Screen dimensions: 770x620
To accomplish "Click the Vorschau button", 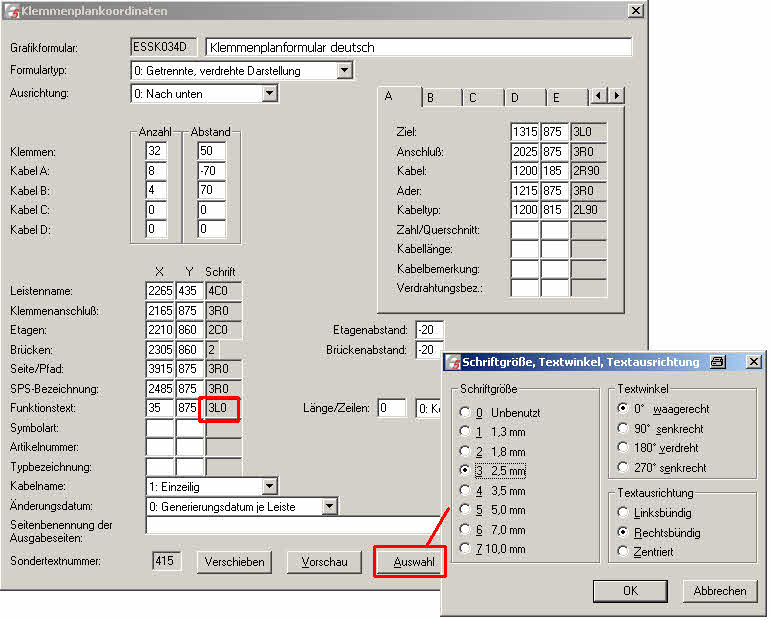I will tap(324, 562).
